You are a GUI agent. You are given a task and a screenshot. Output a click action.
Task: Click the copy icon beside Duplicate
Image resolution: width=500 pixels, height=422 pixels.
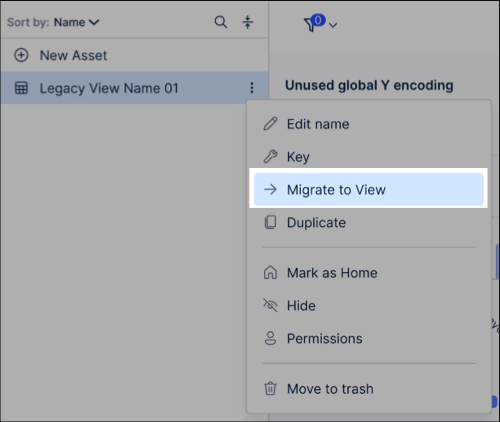click(x=270, y=222)
